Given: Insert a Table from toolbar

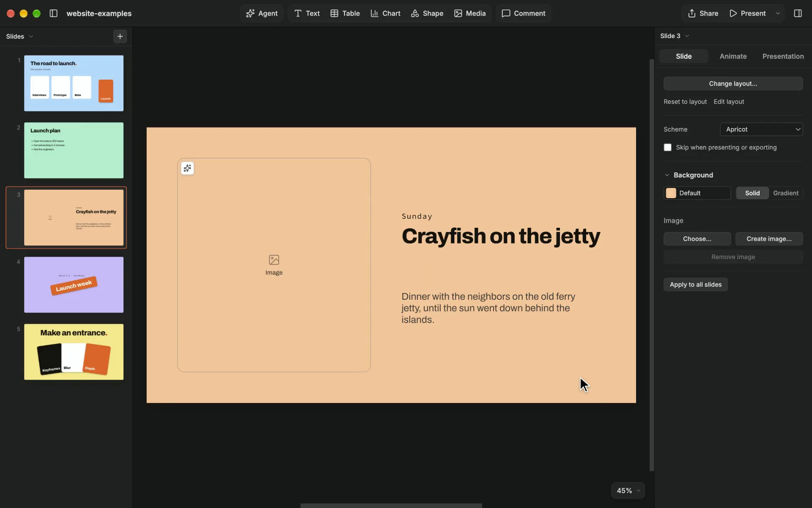Looking at the screenshot, I should click(x=345, y=13).
